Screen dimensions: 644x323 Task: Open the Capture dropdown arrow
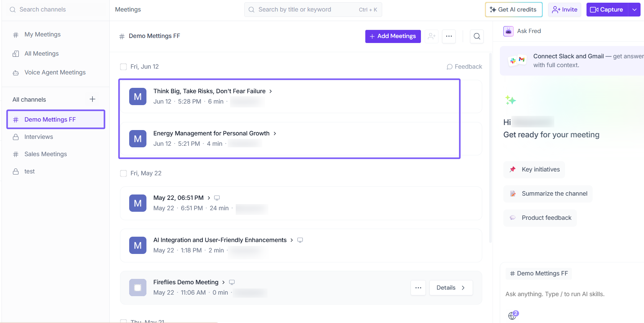634,10
